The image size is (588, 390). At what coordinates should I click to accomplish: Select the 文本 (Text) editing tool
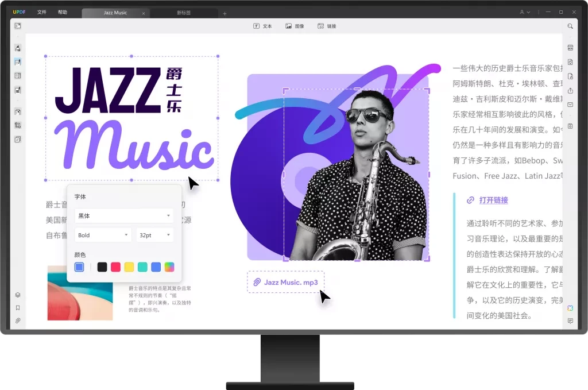(x=264, y=26)
